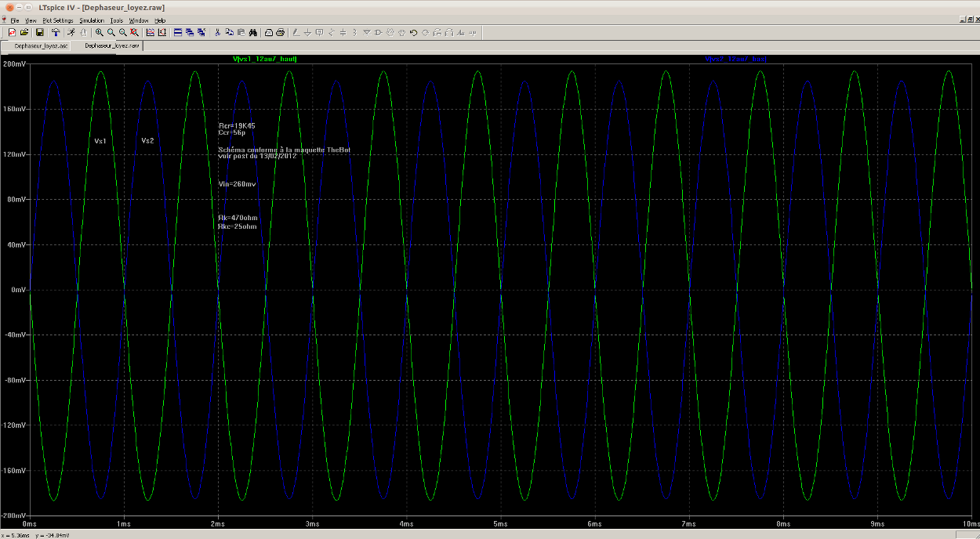Click the 5ms label on the time axis
Viewport: 980px width, 539px height.
500,523
